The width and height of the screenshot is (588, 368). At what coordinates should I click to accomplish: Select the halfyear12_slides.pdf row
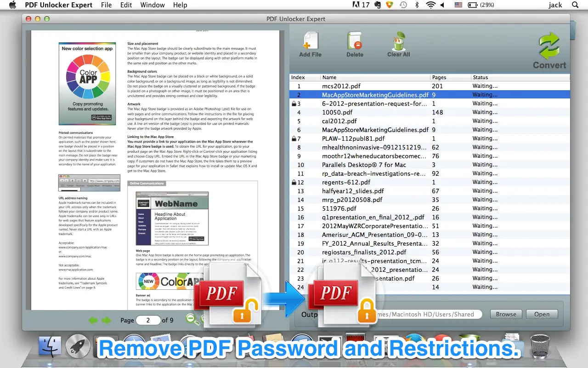(430, 191)
